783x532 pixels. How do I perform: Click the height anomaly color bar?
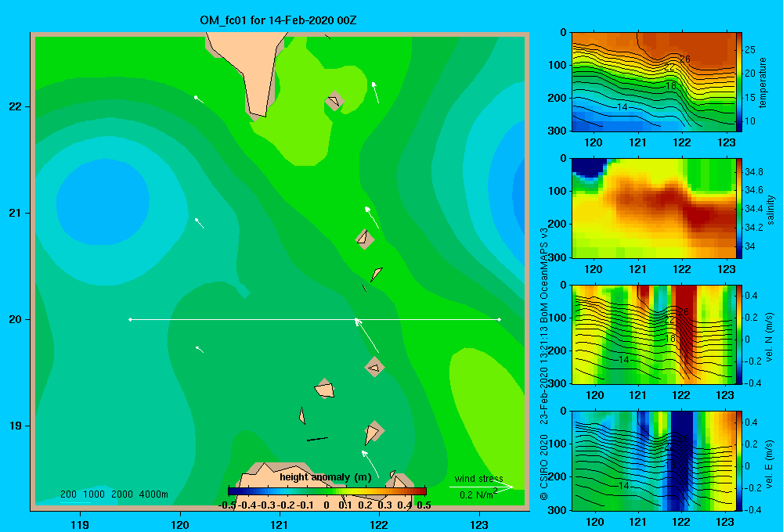[327, 491]
